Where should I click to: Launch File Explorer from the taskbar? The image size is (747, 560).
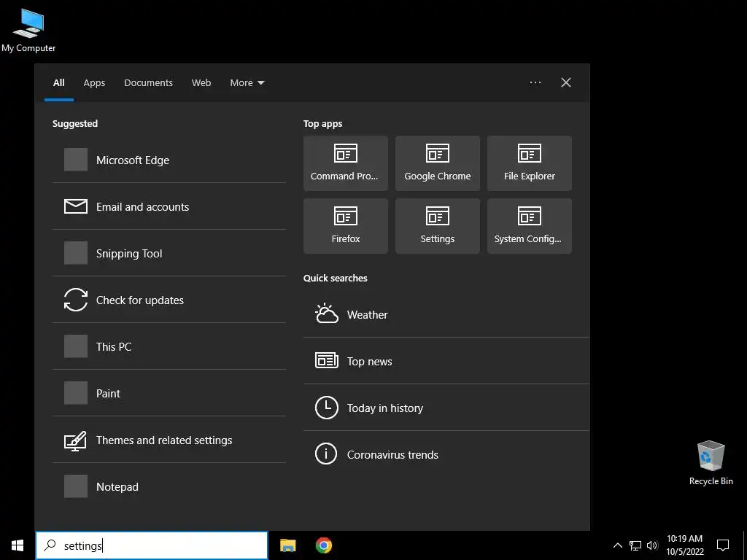coord(287,545)
